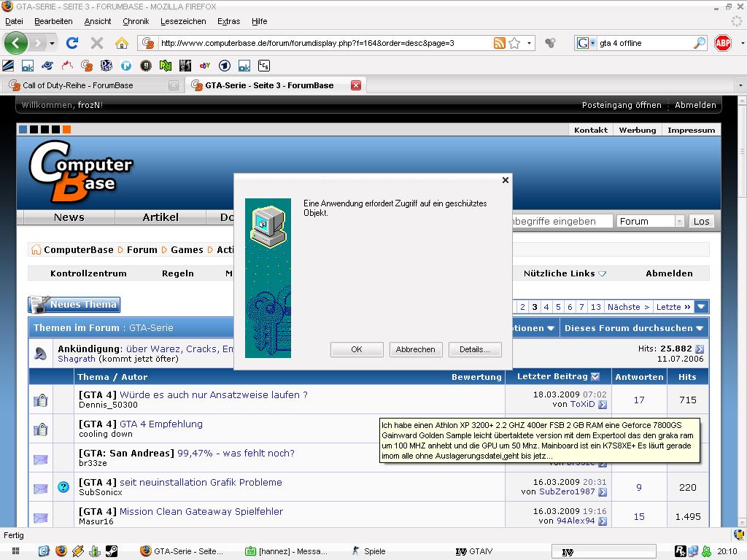Close the security dialog with X
Screen dimensions: 747x560
506,180
